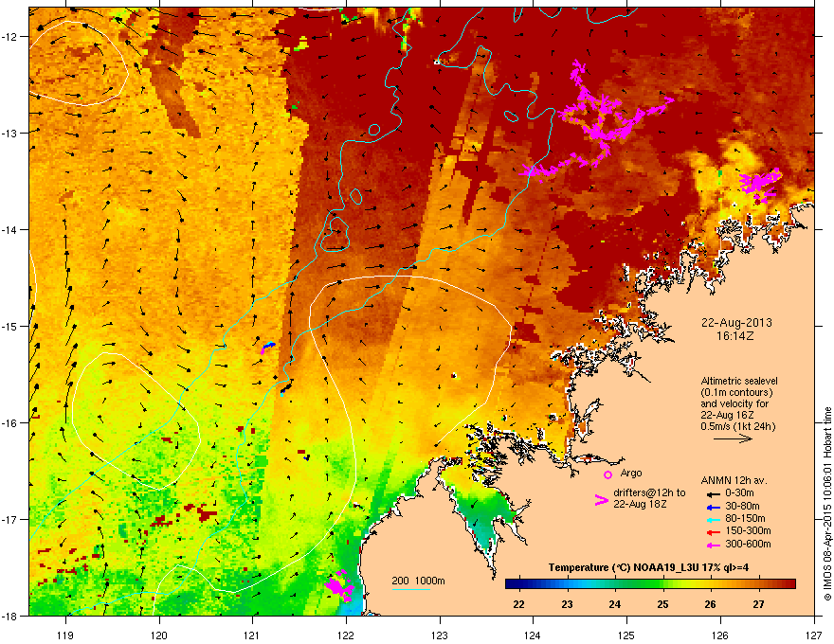Click the latitude axis label -16

[x=10, y=423]
